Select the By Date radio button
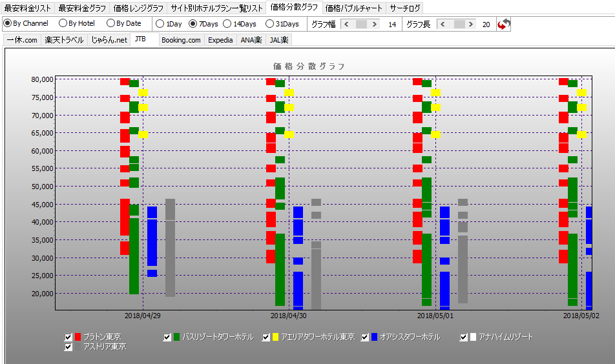 click(x=111, y=23)
